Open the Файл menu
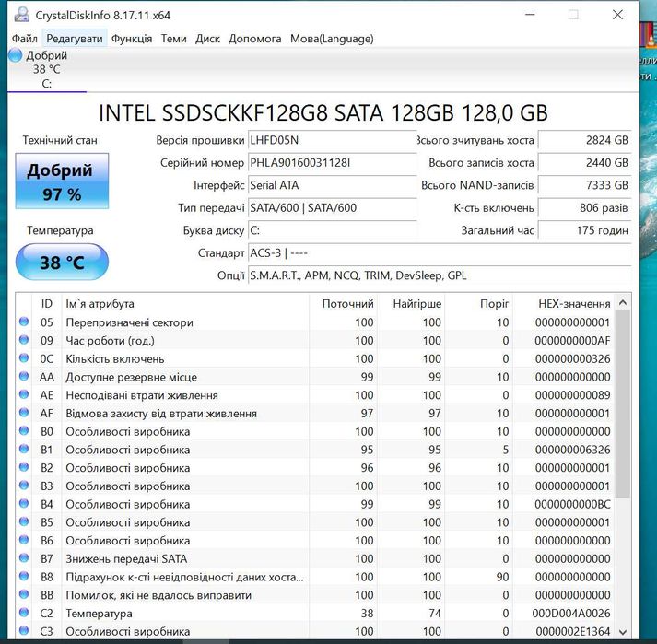The height and width of the screenshot is (644, 657). click(24, 39)
